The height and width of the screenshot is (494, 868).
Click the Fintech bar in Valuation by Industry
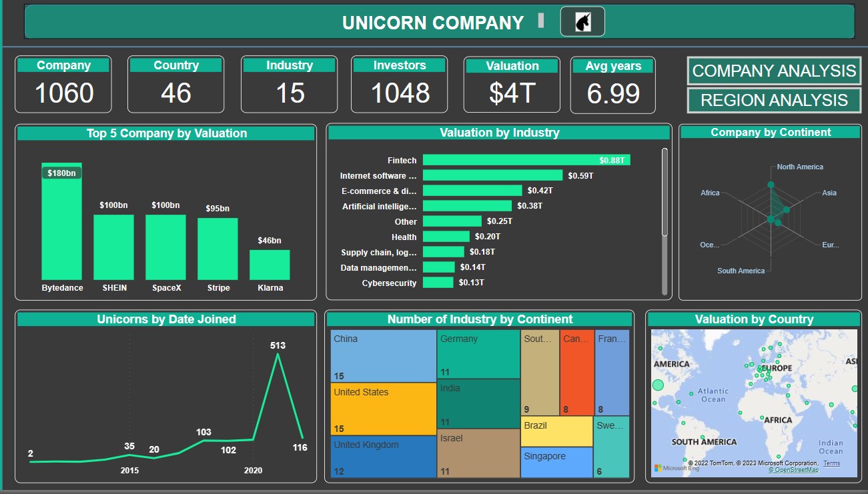coord(526,160)
